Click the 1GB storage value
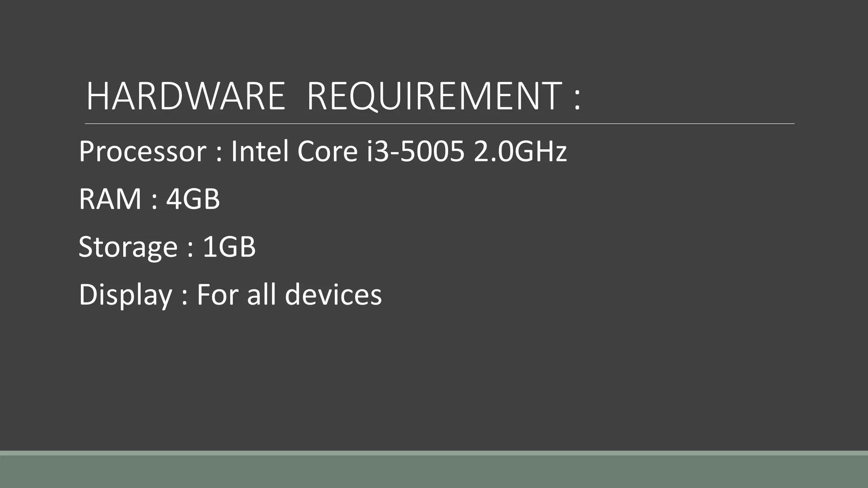The image size is (868, 488). pyautogui.click(x=229, y=247)
